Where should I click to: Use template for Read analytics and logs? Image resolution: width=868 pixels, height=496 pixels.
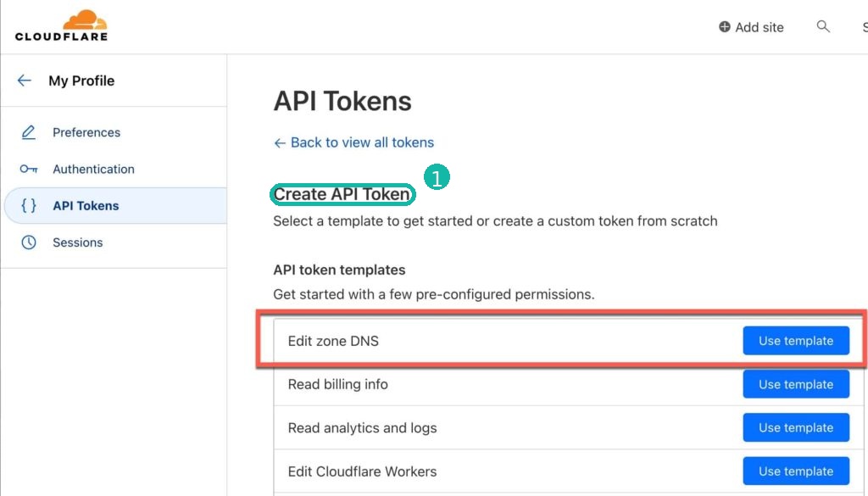[795, 427]
